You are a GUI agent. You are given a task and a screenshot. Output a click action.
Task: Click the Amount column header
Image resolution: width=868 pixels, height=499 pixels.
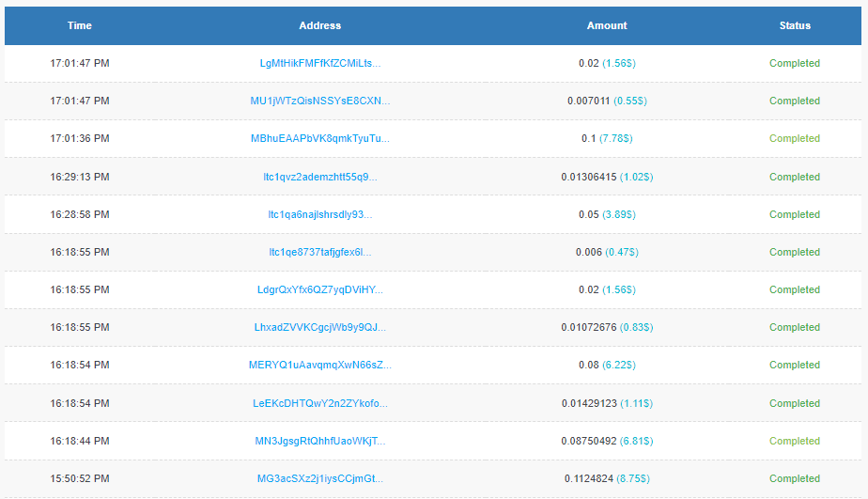pyautogui.click(x=607, y=25)
